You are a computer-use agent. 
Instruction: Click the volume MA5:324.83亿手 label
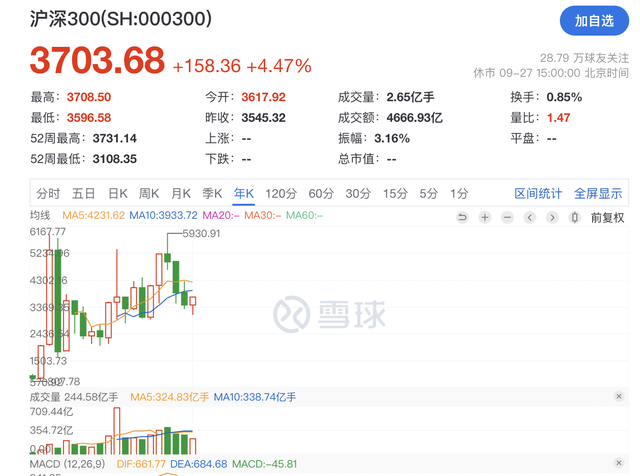click(x=169, y=397)
